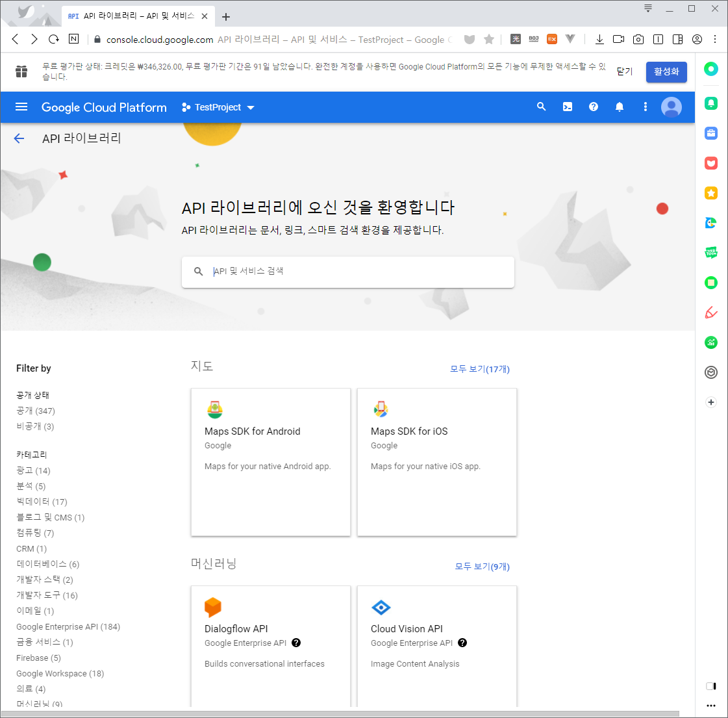
Task: Bookmark the page with the star icon
Action: pyautogui.click(x=489, y=40)
